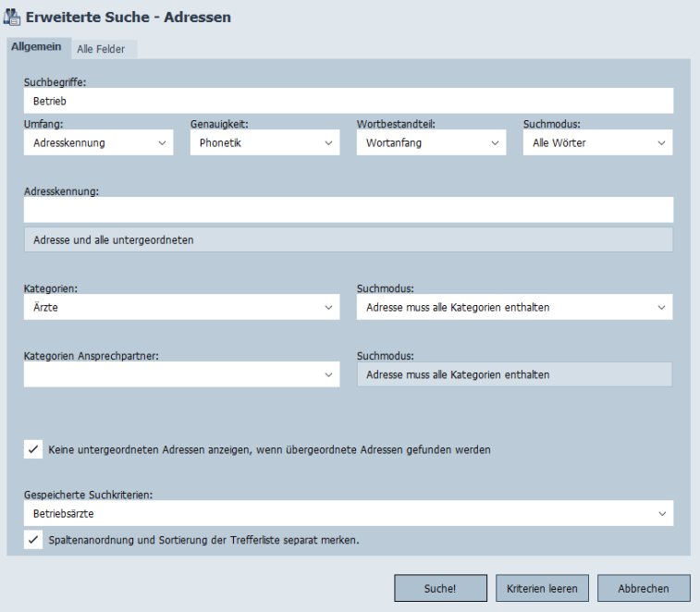Expand the Suchmodus dropdown next to Kategorien
The height and width of the screenshot is (612, 700).
click(514, 308)
